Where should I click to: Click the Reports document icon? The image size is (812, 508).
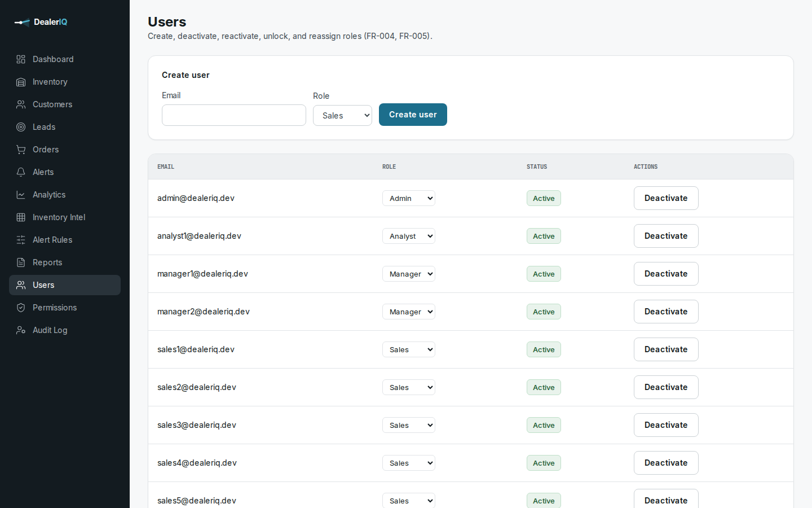[x=21, y=262]
